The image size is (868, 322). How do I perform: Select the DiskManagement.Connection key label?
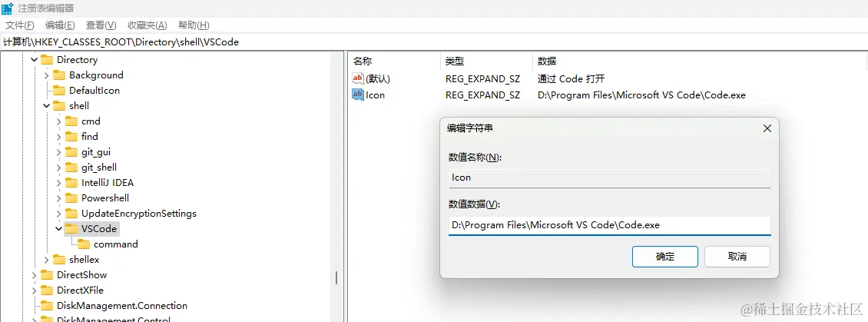(122, 306)
